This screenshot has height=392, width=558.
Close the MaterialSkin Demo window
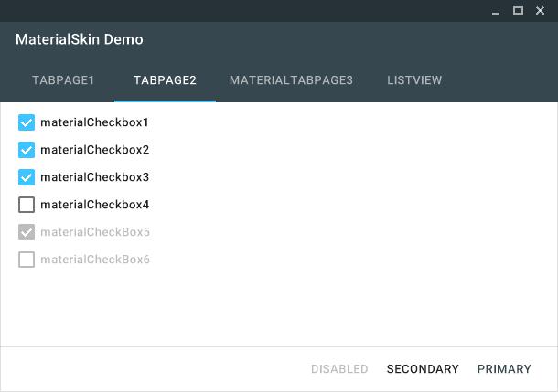pos(541,11)
